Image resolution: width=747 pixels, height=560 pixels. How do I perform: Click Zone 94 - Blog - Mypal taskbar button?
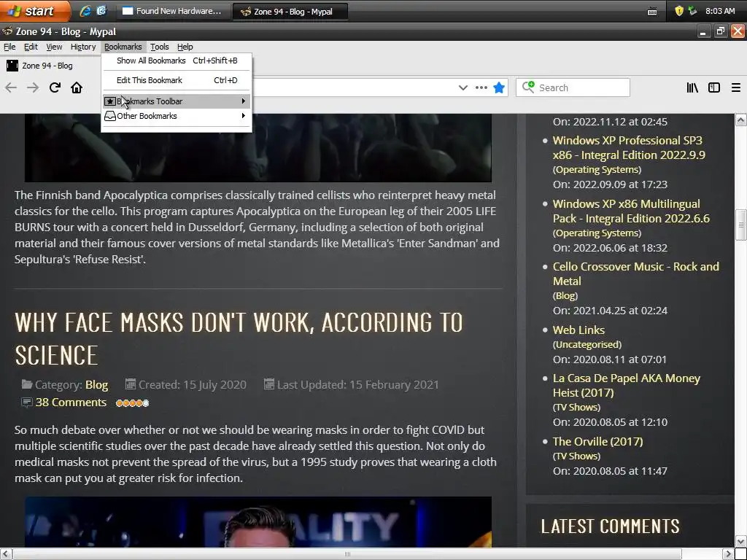(x=290, y=12)
